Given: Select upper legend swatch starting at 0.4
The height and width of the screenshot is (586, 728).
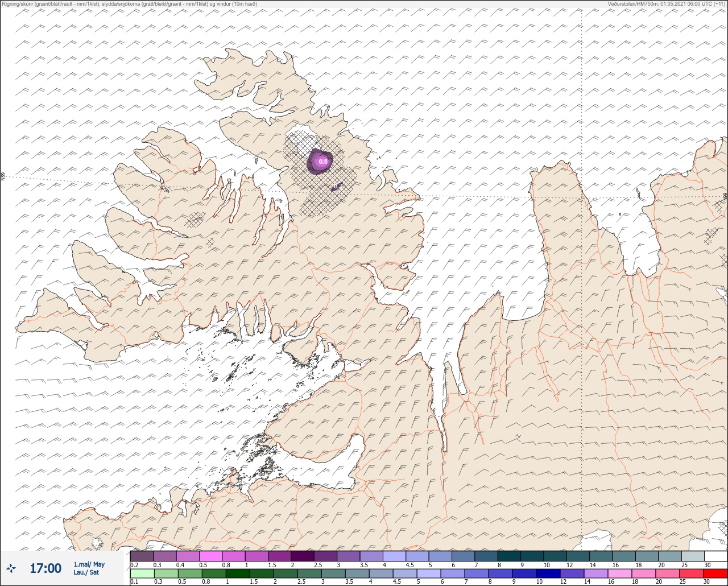Looking at the screenshot, I should [x=188, y=556].
